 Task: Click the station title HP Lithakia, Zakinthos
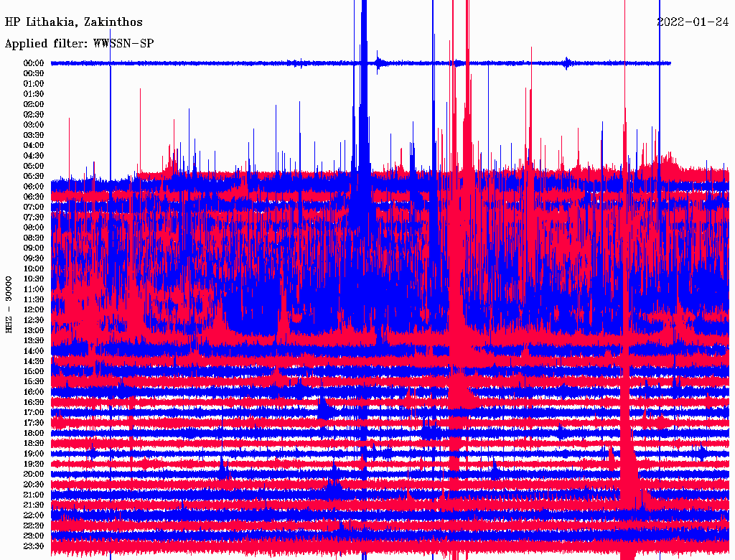click(74, 22)
